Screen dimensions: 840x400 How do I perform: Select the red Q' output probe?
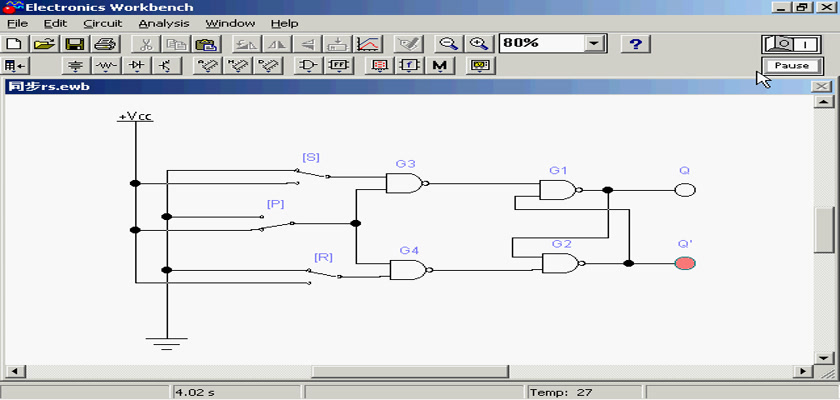685,263
